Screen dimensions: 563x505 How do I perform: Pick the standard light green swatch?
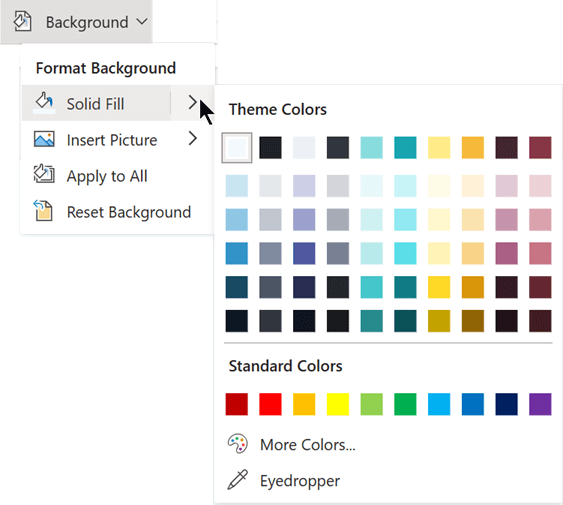pyautogui.click(x=372, y=404)
